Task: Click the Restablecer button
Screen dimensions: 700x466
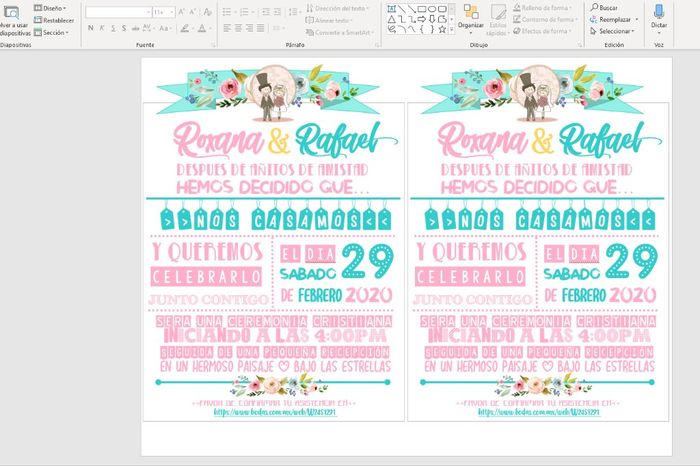Action: [x=57, y=20]
